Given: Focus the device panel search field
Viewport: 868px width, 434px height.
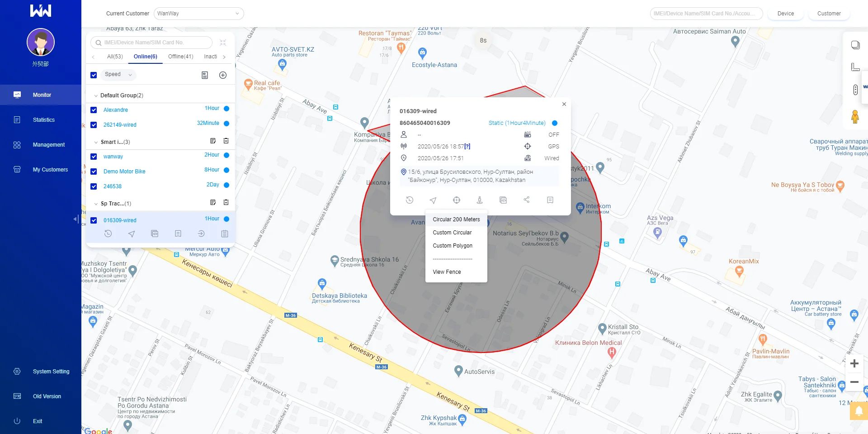Looking at the screenshot, I should (151, 43).
